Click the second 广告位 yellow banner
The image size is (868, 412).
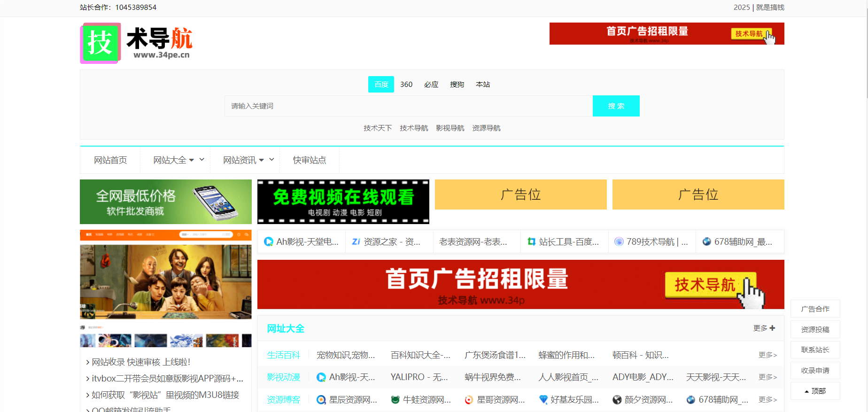click(x=698, y=194)
